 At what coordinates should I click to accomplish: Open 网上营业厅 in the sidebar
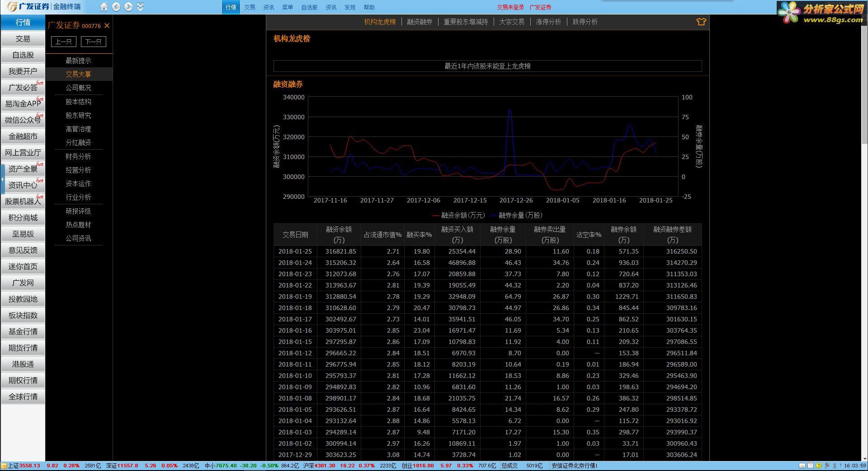[x=23, y=153]
